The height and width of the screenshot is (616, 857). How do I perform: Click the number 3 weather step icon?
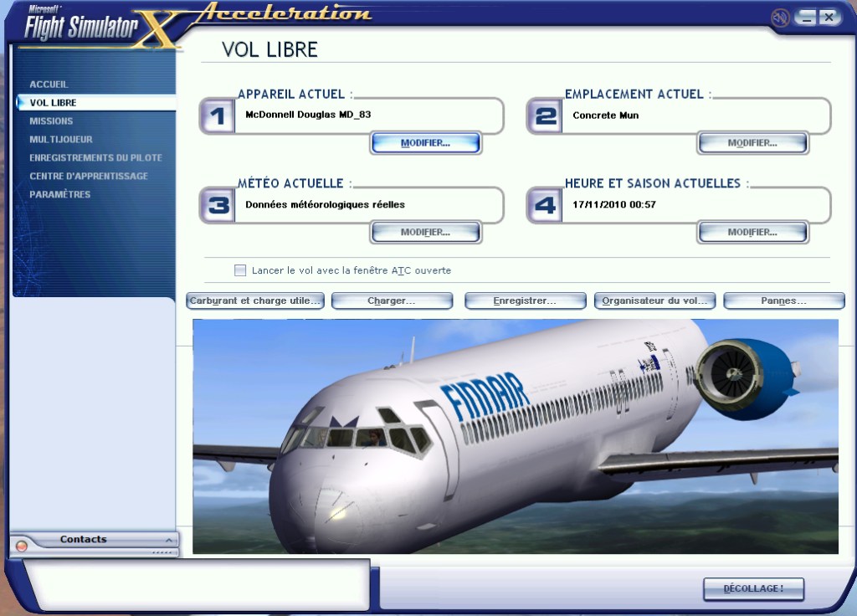(x=218, y=205)
